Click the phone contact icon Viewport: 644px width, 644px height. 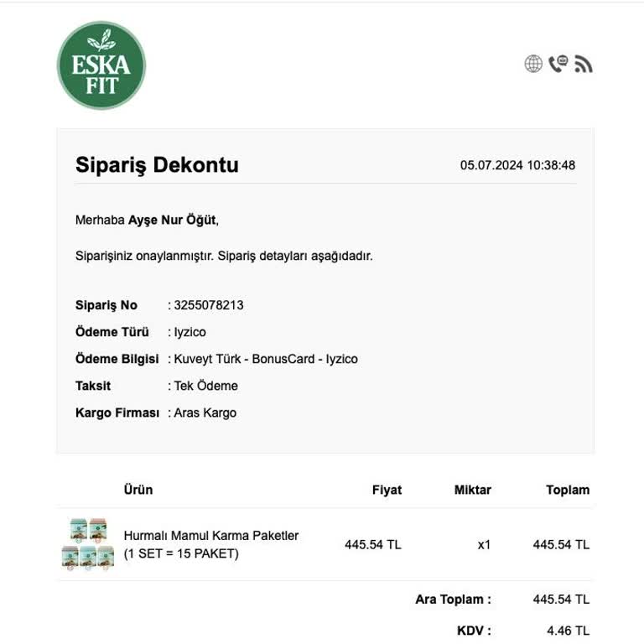(x=558, y=64)
